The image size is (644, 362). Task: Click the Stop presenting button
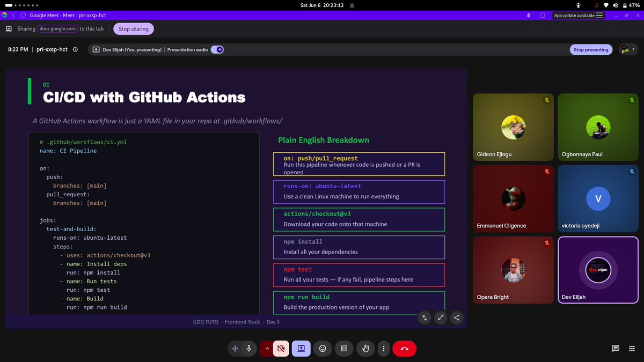[591, 49]
